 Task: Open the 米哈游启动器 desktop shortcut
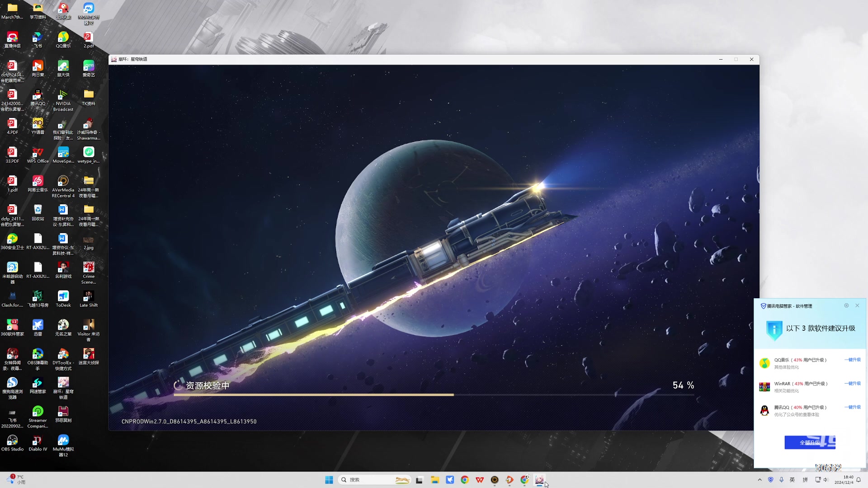pos(12,273)
